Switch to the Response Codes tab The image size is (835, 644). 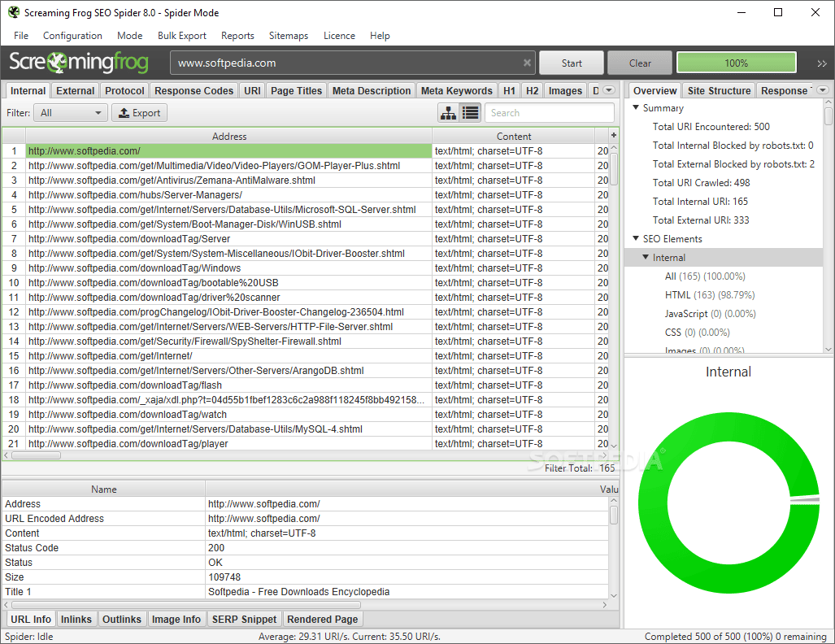(x=194, y=91)
